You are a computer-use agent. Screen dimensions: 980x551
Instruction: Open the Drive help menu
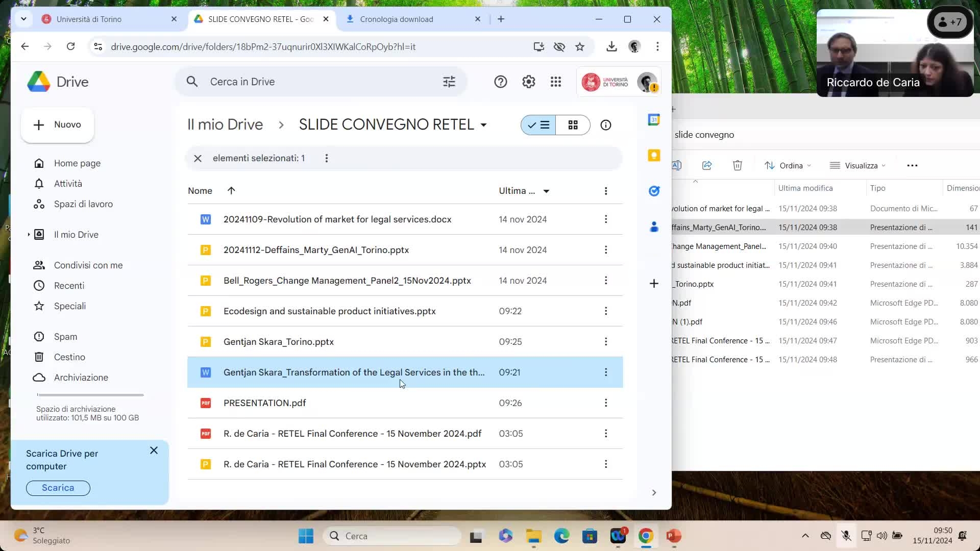pos(500,82)
